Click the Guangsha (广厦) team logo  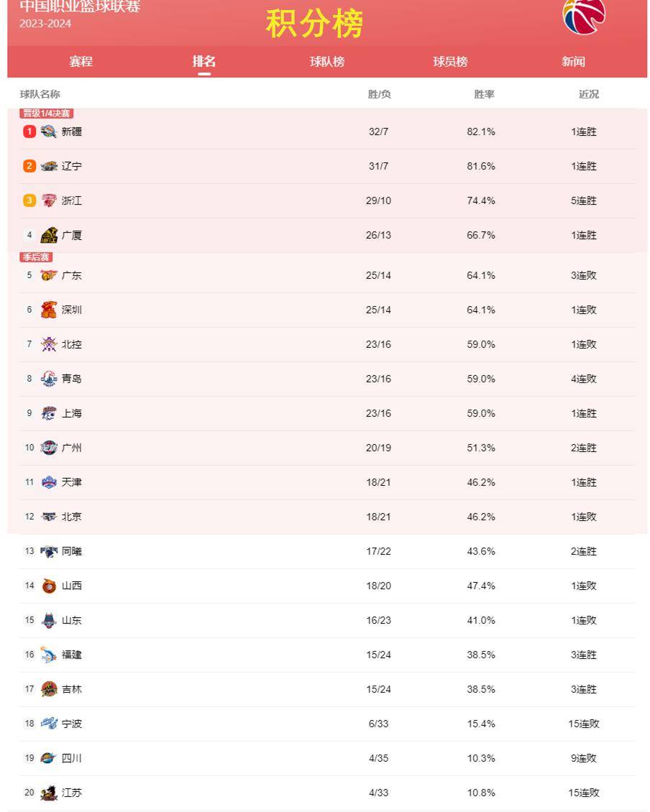click(x=49, y=235)
